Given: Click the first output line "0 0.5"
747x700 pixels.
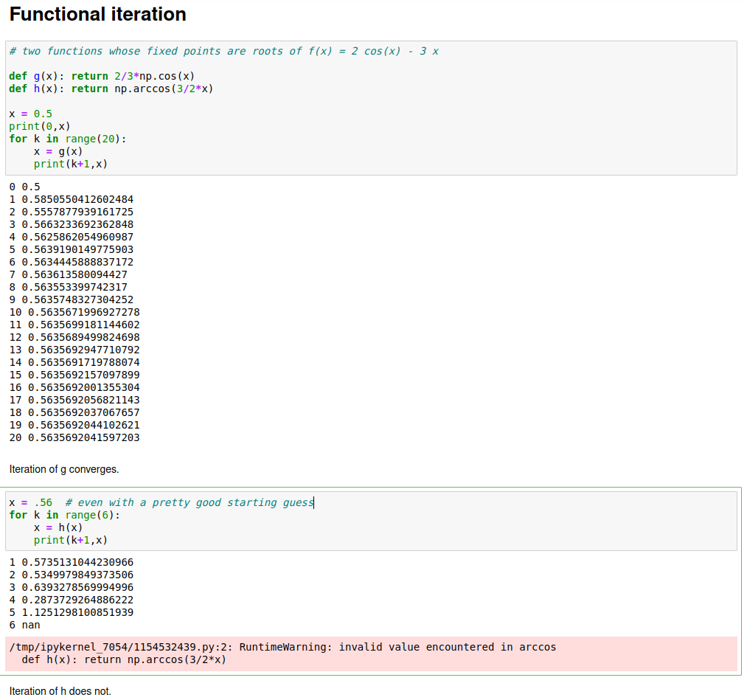Looking at the screenshot, I should (24, 187).
